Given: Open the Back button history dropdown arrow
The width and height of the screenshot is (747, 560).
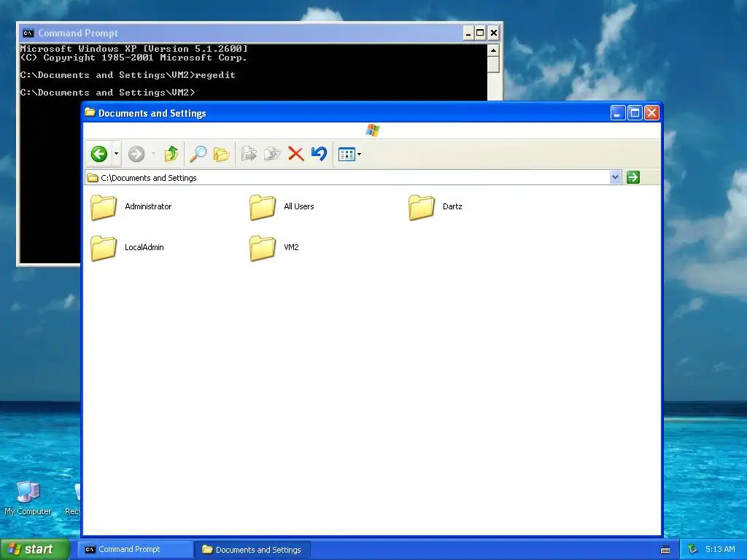Looking at the screenshot, I should click(116, 154).
